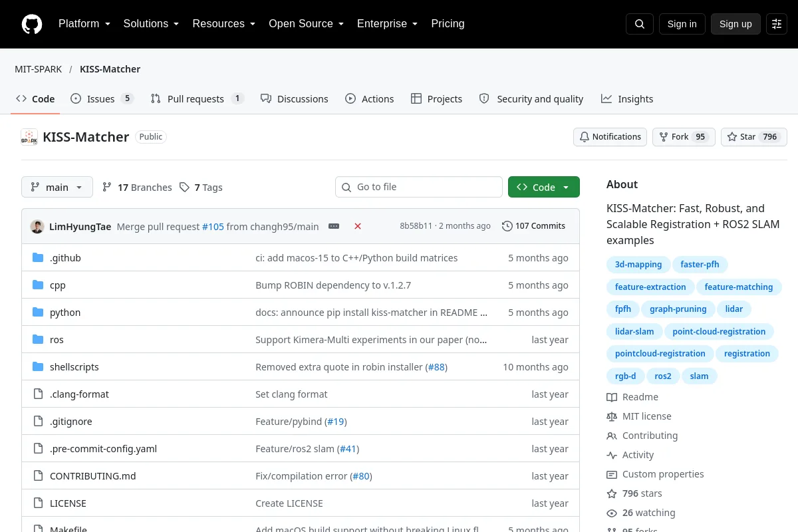
Task: Click the failed checks red X icon
Action: click(x=358, y=226)
